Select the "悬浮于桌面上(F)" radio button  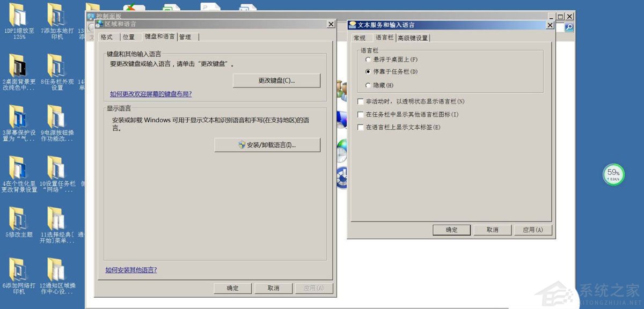[x=369, y=60]
